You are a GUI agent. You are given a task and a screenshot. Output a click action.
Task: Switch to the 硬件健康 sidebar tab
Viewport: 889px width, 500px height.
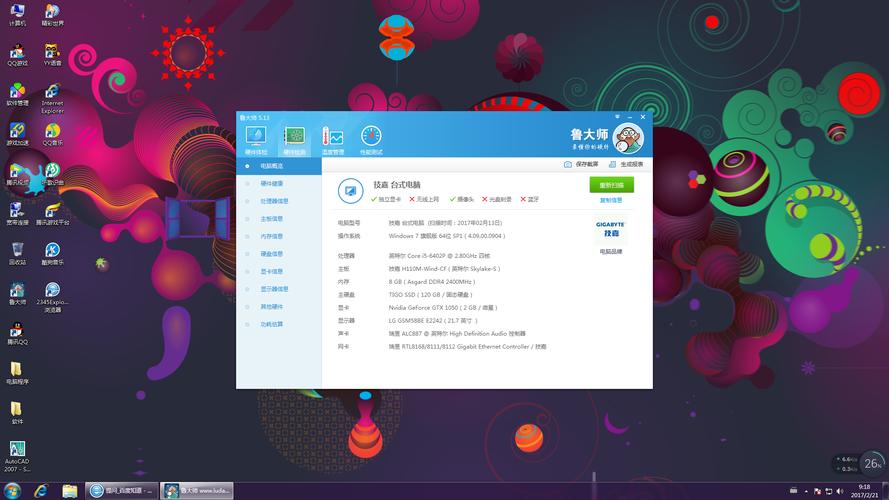(271, 184)
